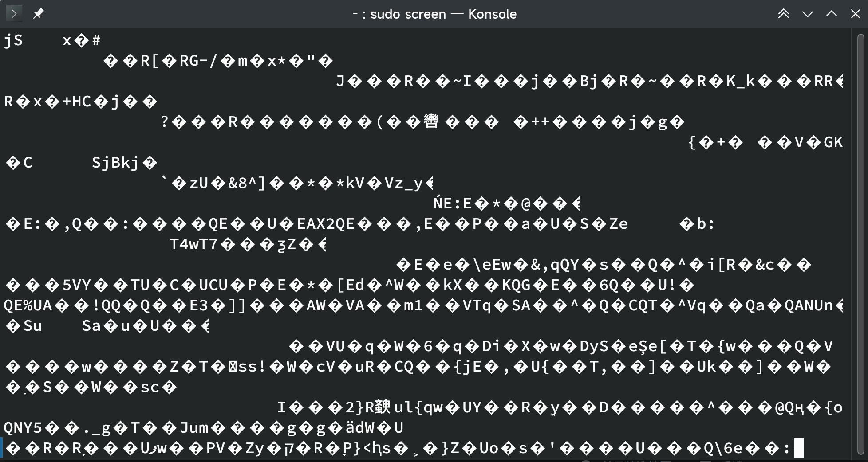The height and width of the screenshot is (462, 868).
Task: Click the 'DyS' text in the terminal
Action: [x=594, y=346]
